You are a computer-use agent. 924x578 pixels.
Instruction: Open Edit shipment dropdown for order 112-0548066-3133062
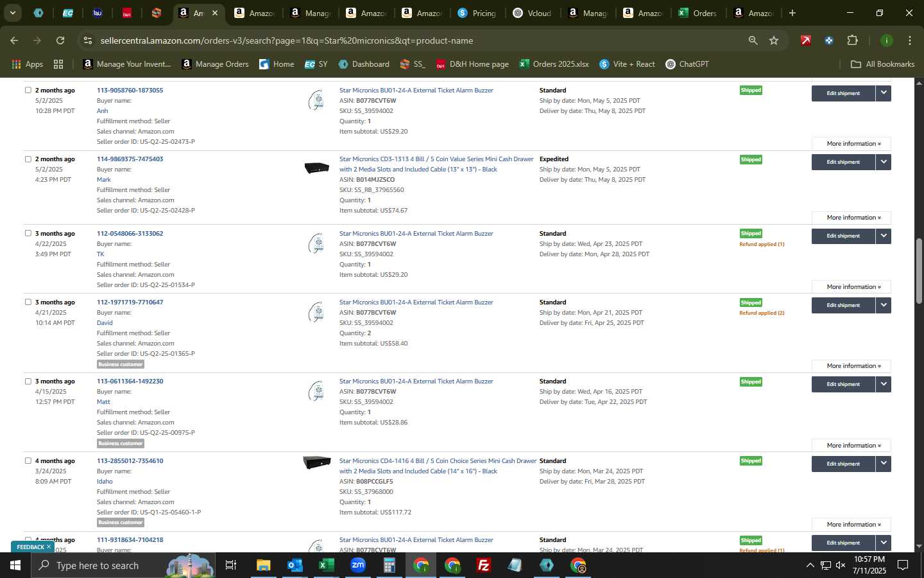click(884, 236)
